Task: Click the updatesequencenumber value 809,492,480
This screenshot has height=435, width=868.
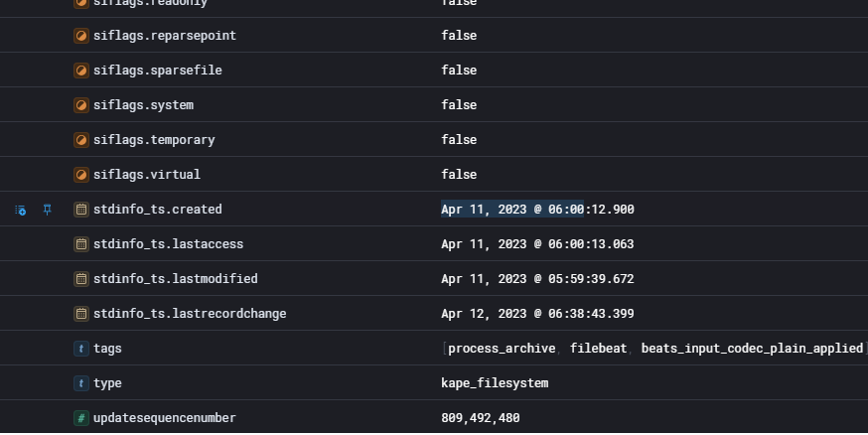Action: (481, 418)
